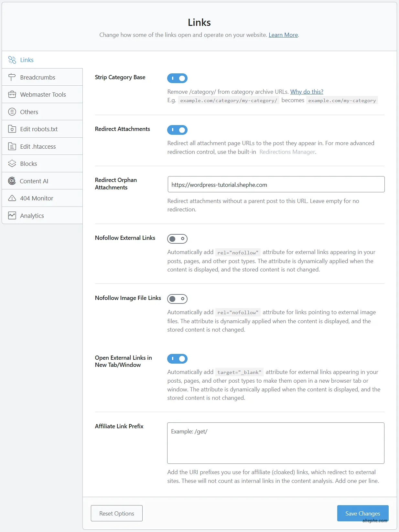Open Content AI via its icon
Screen dimensions: 399x532
click(12, 181)
